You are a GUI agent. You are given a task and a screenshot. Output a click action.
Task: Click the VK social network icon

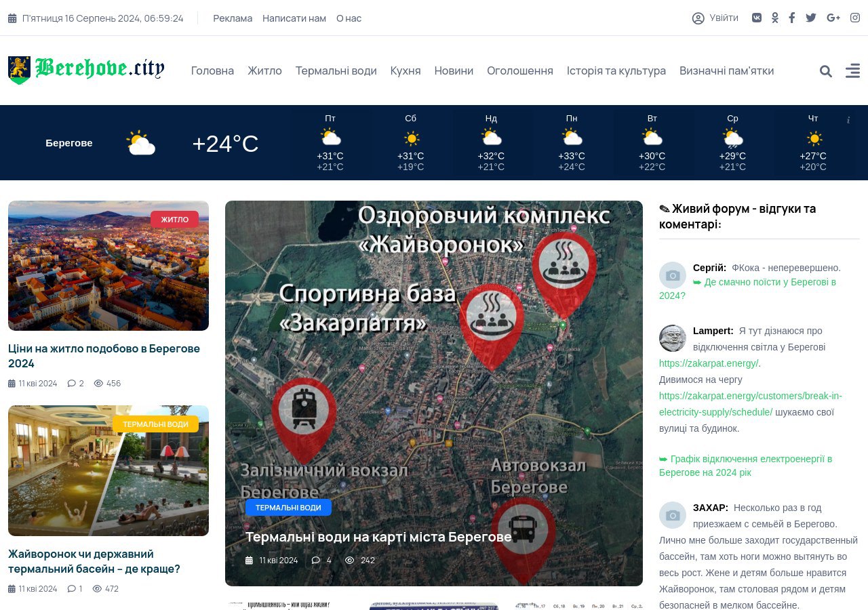[x=757, y=18]
